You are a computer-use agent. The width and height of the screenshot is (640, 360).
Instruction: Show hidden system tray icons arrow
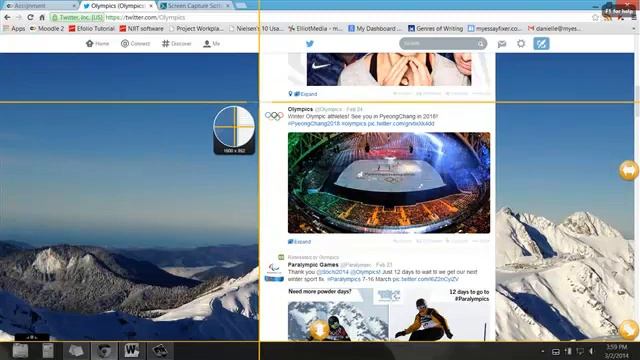(x=542, y=351)
